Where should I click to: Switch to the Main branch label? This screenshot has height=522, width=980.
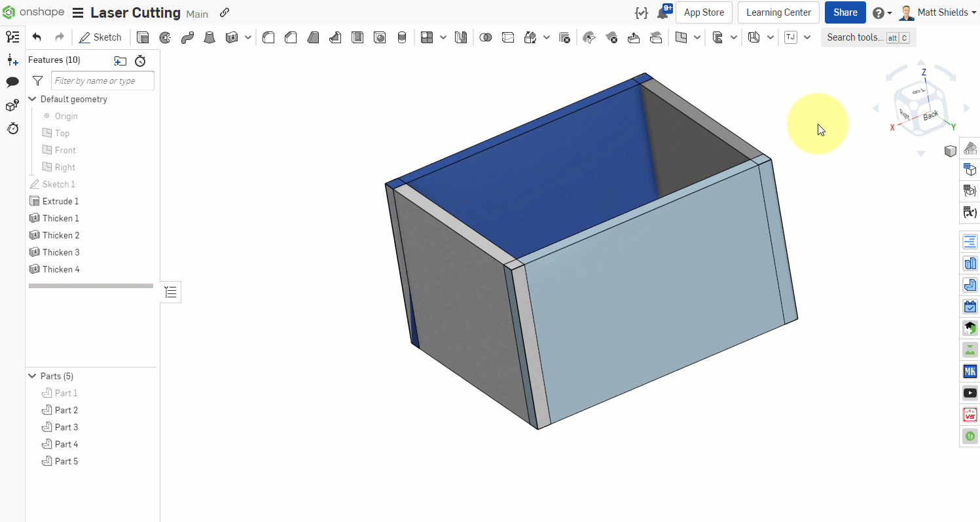[x=197, y=14]
